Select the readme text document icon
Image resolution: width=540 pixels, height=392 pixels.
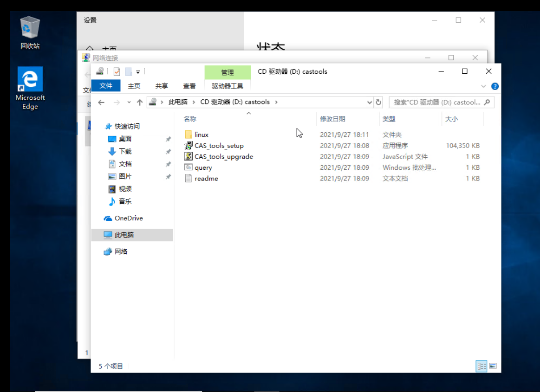tap(189, 178)
